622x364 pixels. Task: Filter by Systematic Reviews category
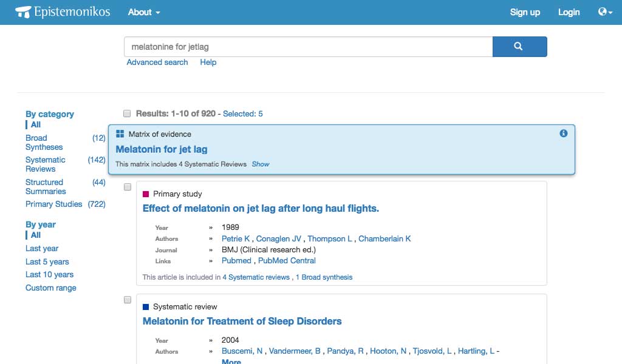pyautogui.click(x=45, y=164)
